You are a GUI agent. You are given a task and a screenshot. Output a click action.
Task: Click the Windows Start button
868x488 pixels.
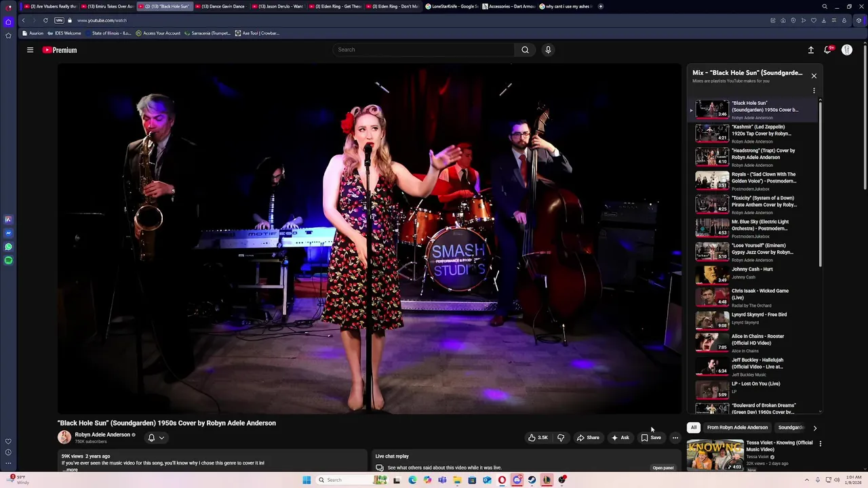(307, 480)
